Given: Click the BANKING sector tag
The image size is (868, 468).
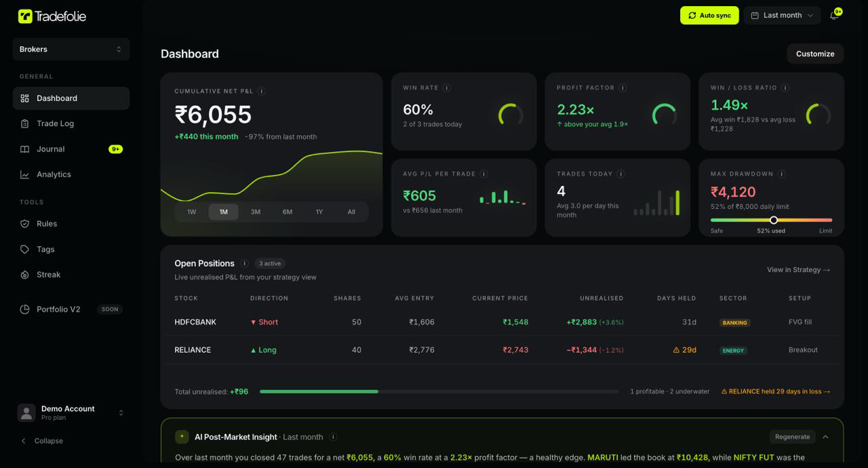Looking at the screenshot, I should point(735,323).
